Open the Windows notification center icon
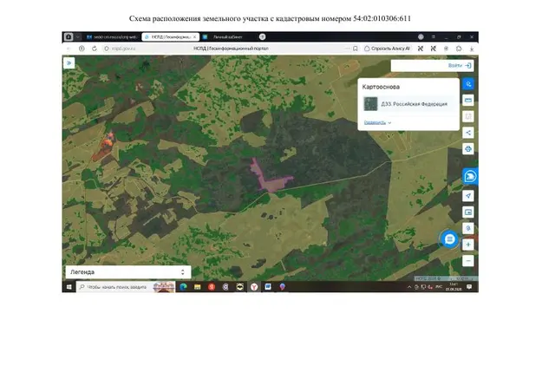The height and width of the screenshot is (392, 555). coord(469,287)
